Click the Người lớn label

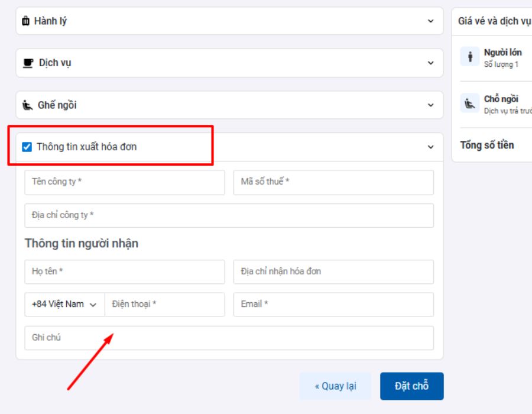[x=502, y=53]
